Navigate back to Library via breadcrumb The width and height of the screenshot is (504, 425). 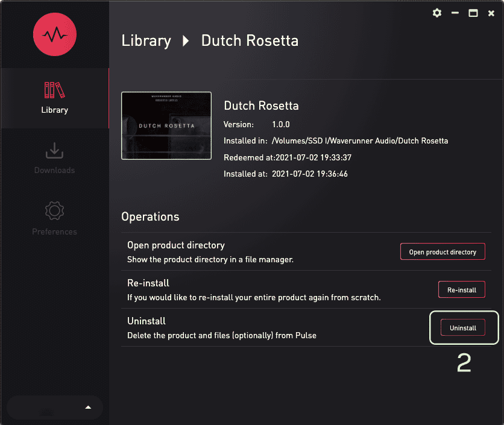146,41
